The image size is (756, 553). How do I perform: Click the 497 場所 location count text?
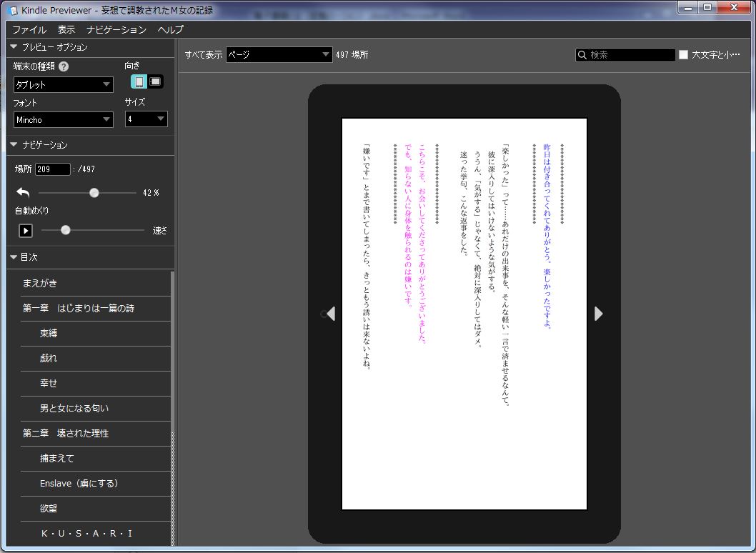pos(352,55)
